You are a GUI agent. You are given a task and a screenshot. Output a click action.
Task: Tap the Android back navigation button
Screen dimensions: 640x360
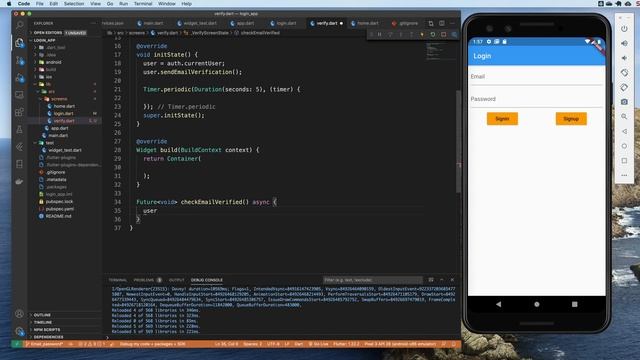click(498, 304)
